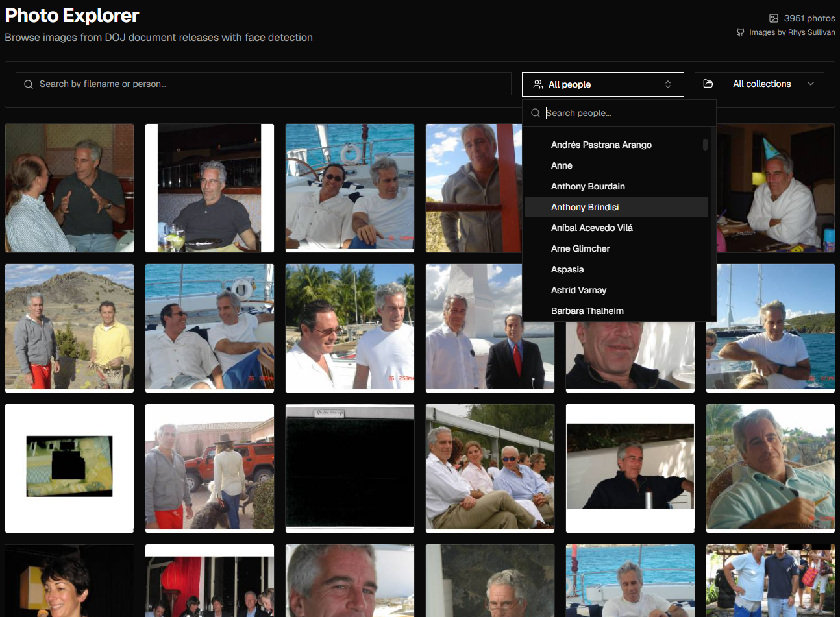Choose Anne in the people list
Image resolution: width=840 pixels, height=617 pixels.
(x=616, y=165)
